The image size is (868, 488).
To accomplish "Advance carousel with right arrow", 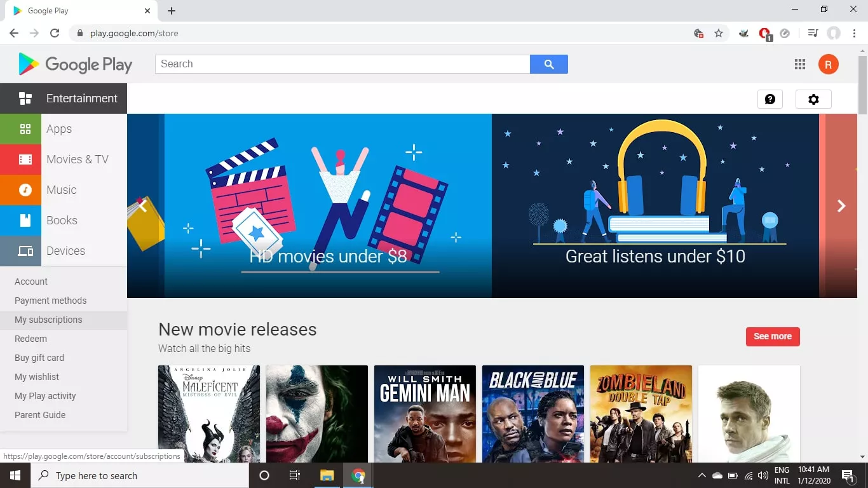I will coord(841,206).
